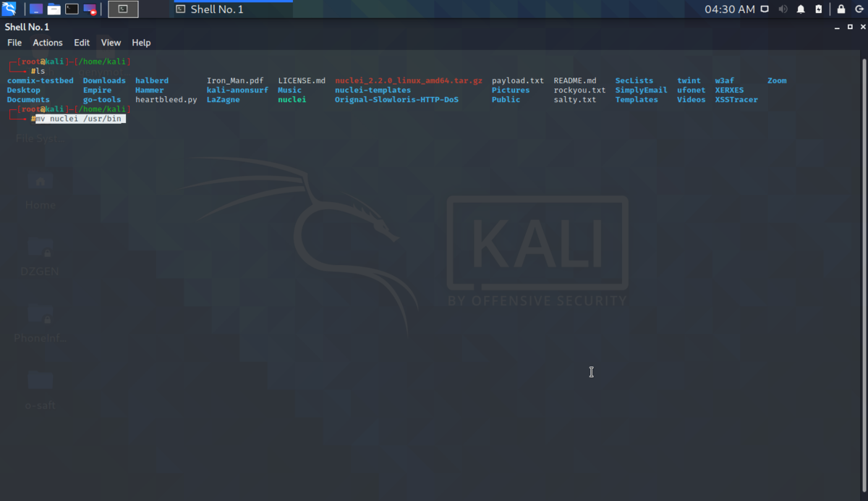This screenshot has height=501, width=868.
Task: Click 'kali-anonsurf' directory name
Action: point(237,90)
